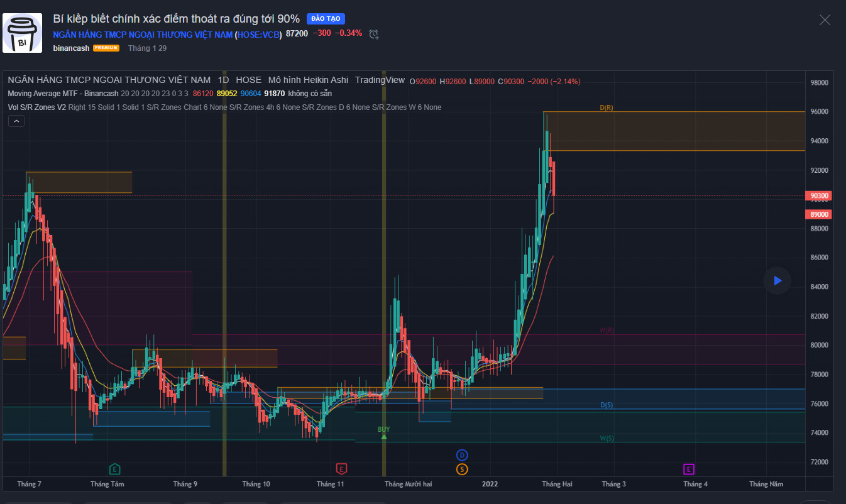Click the 72000 level on the price scale
Viewport: 846px width, 504px height.
819,462
